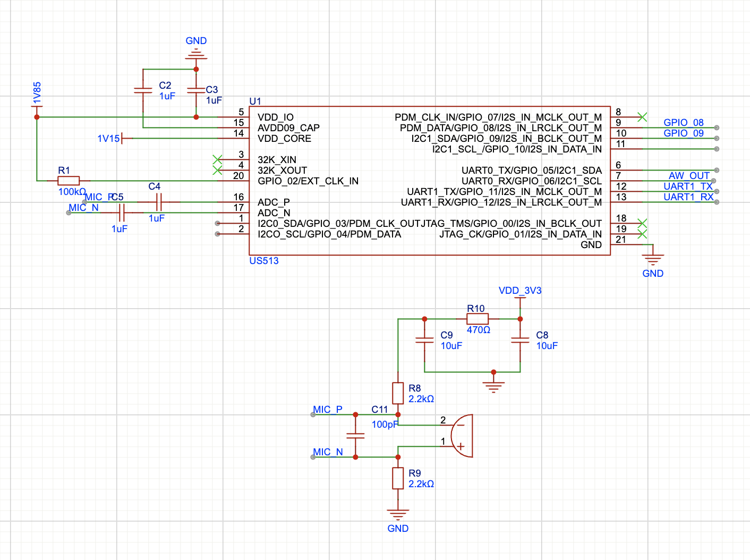Click the C4 capacitor symbol

pos(158,202)
